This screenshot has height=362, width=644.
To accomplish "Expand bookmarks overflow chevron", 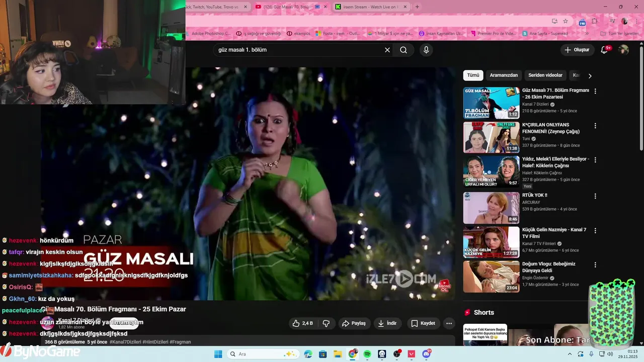I will pyautogui.click(x=587, y=34).
